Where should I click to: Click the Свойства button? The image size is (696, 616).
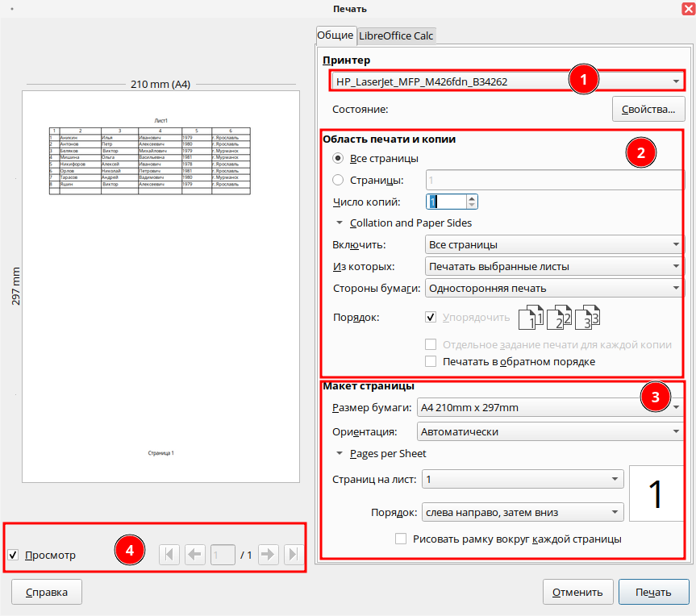[x=648, y=109]
